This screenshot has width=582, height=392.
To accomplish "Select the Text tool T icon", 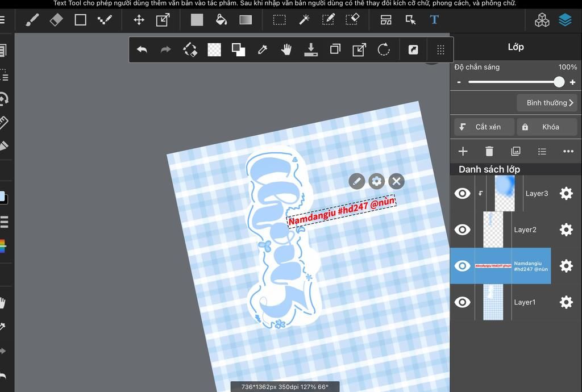I will tap(434, 20).
